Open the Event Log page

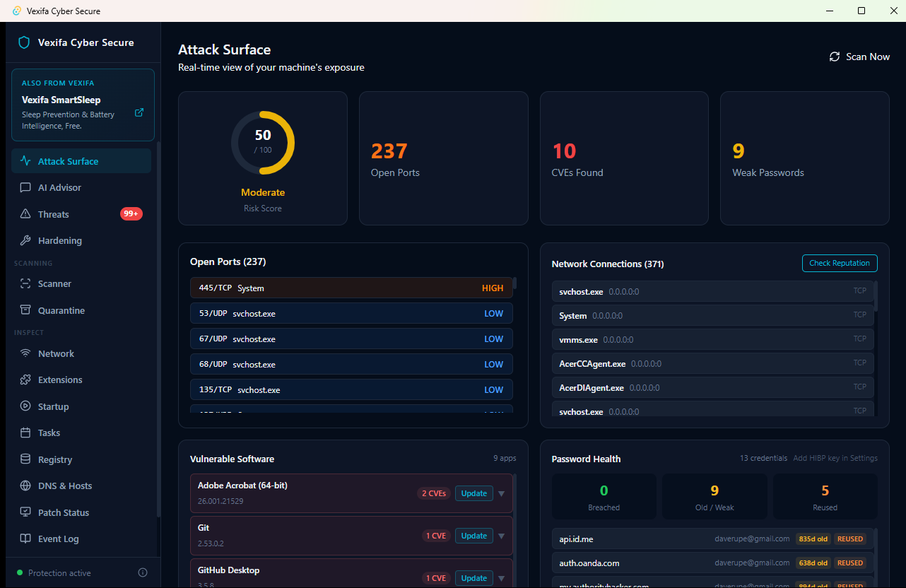pos(81,539)
